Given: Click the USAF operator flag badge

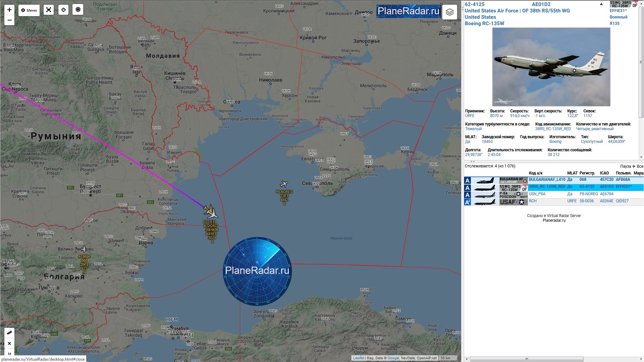Looking at the screenshot, I should point(513,202).
